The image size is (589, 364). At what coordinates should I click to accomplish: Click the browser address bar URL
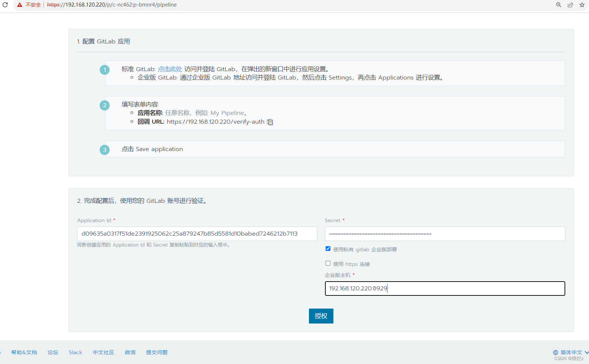(x=112, y=5)
